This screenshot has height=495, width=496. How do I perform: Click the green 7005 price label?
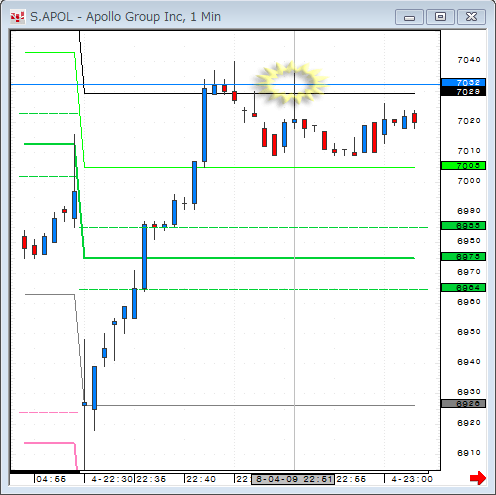(463, 165)
